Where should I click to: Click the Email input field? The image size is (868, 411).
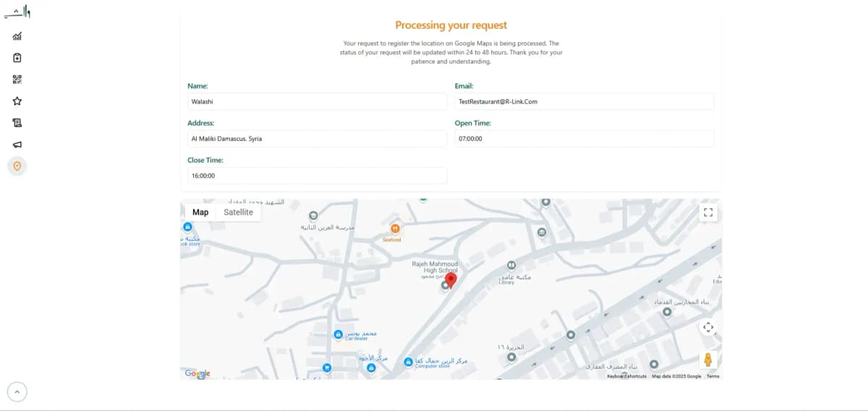[x=584, y=102]
